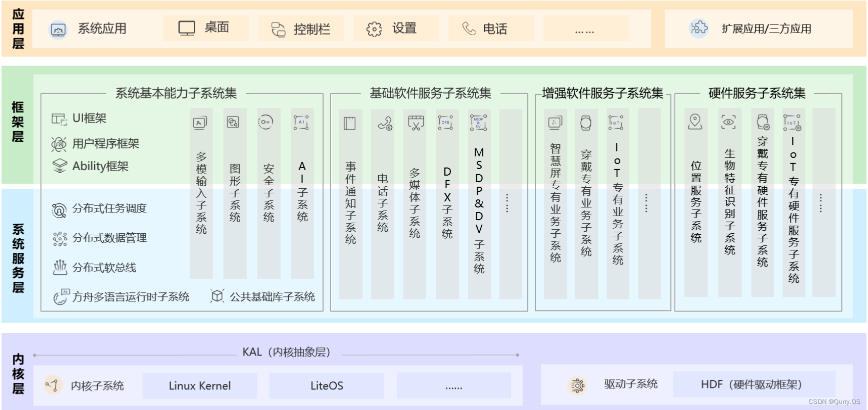The width and height of the screenshot is (868, 410).
Task: Click the Linux Kernel box
Action: coord(200,385)
